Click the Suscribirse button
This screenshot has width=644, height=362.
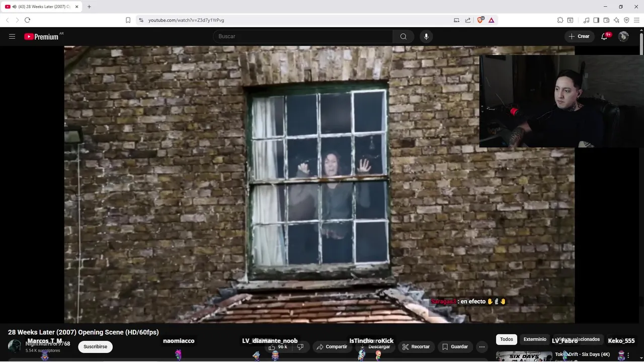coord(95,346)
